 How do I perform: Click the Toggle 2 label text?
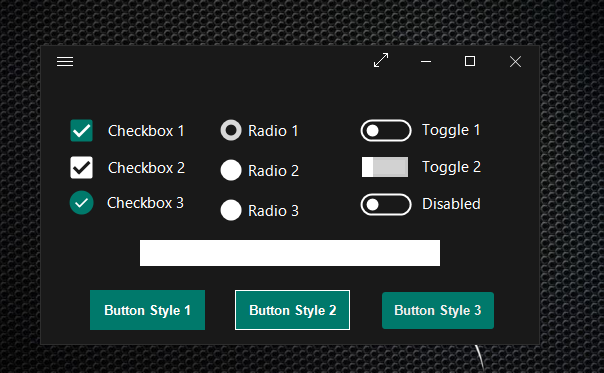[451, 167]
